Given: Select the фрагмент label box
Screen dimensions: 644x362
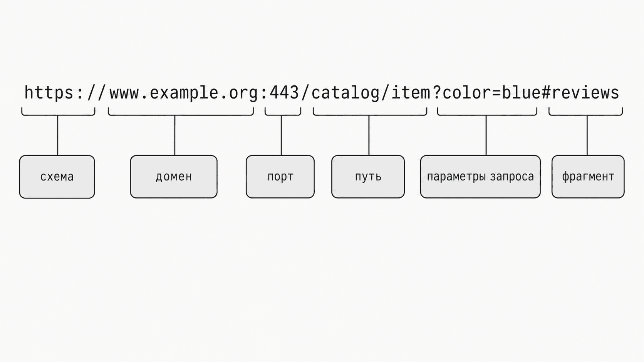Looking at the screenshot, I should click(588, 177).
